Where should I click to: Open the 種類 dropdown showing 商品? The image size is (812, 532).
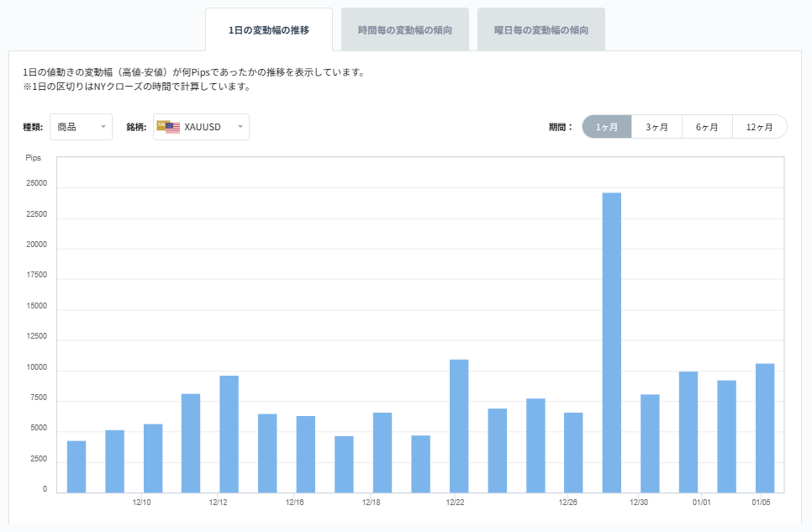click(x=81, y=126)
